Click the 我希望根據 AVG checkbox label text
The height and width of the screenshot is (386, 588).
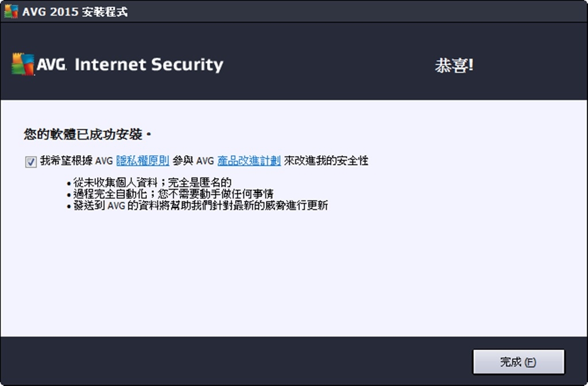pyautogui.click(x=76, y=161)
